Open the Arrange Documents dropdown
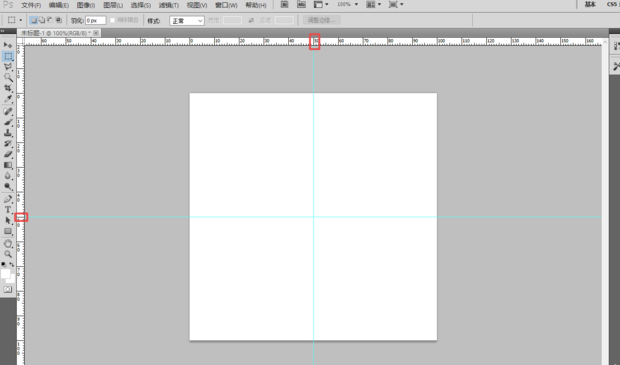The width and height of the screenshot is (620, 365). pyautogui.click(x=373, y=4)
